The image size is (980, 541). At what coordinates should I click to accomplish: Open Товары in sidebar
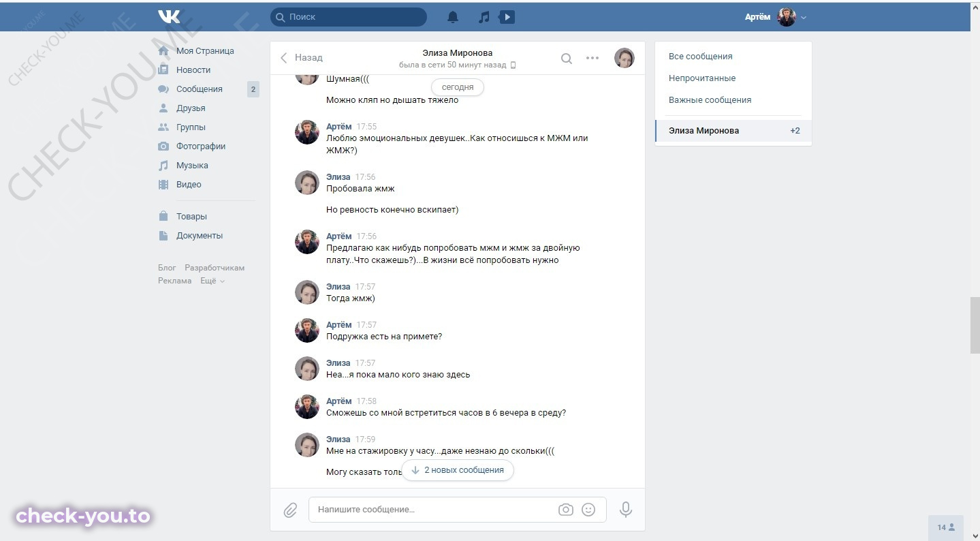[x=191, y=217]
